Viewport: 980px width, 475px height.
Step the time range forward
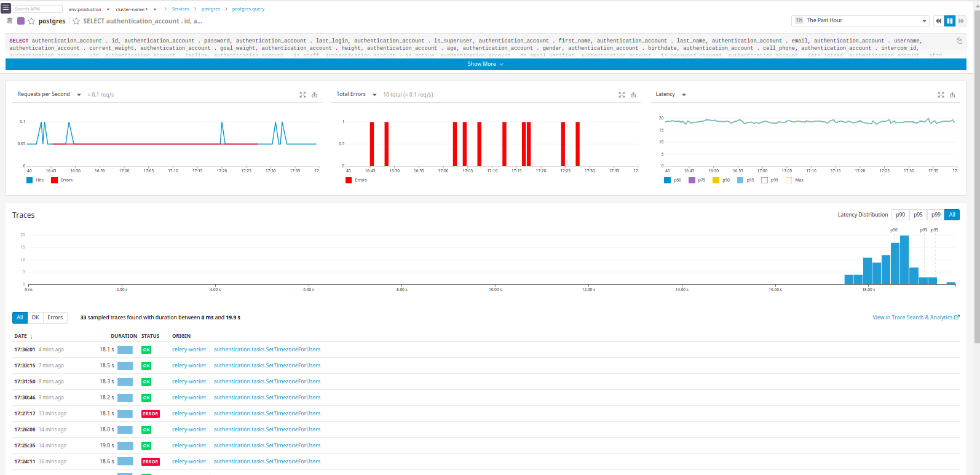[961, 21]
